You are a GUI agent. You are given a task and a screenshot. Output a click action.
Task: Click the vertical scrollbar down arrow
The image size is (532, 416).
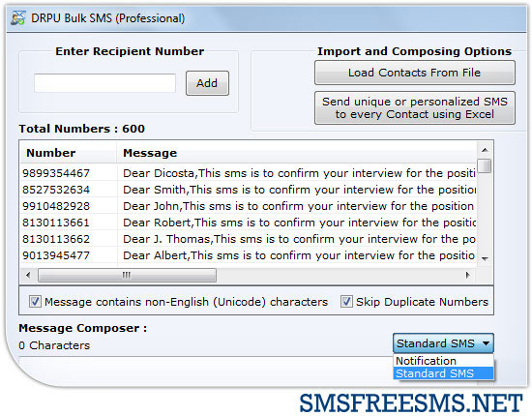click(485, 259)
